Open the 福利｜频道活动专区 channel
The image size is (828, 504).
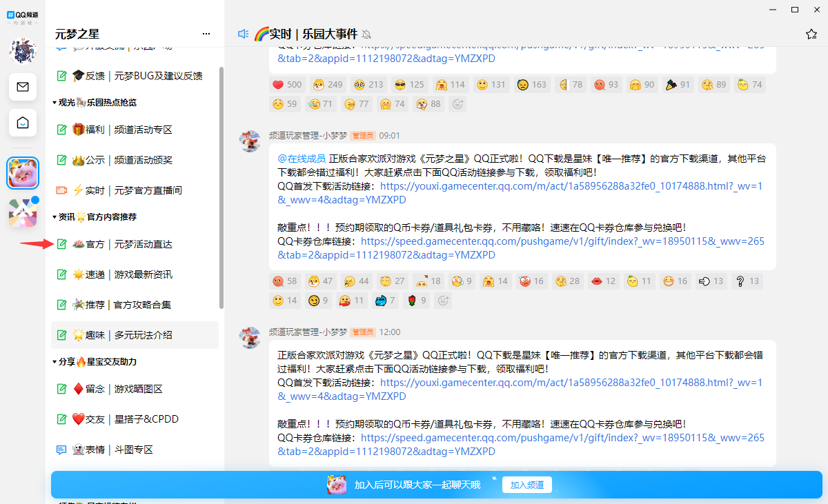coord(135,130)
